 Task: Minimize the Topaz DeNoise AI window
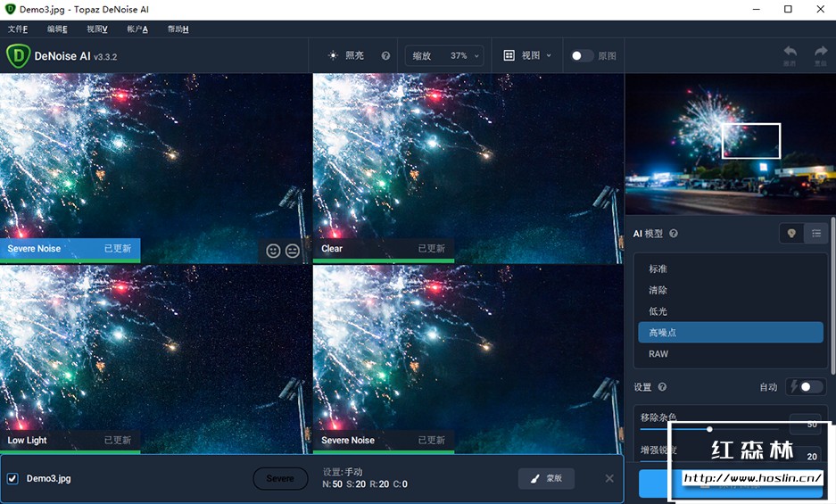pos(756,9)
